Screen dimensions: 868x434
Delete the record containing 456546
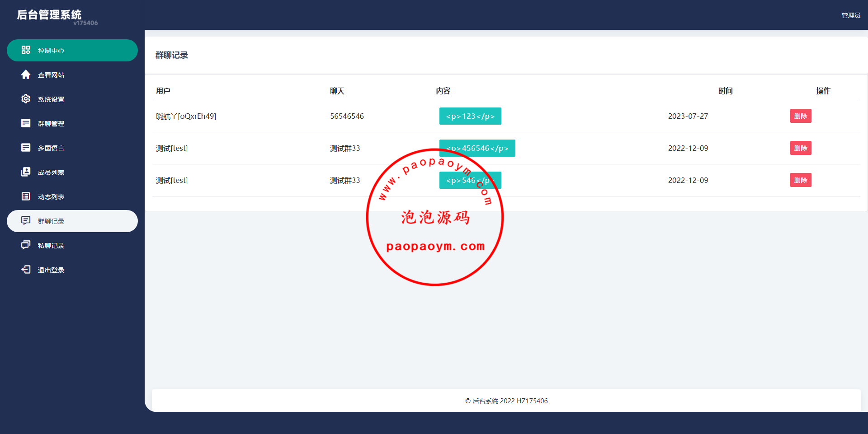point(800,148)
